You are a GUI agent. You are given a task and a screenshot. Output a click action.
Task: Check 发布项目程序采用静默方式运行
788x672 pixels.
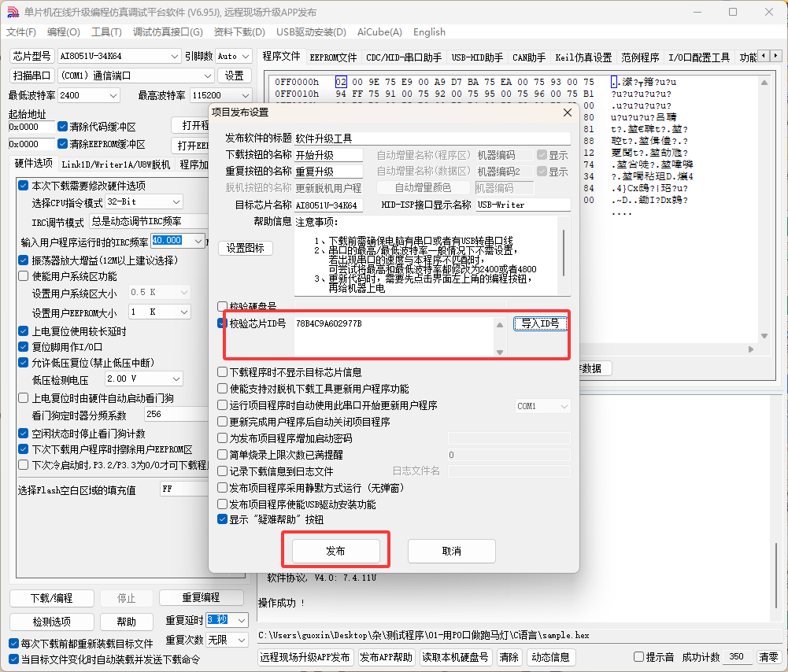222,488
